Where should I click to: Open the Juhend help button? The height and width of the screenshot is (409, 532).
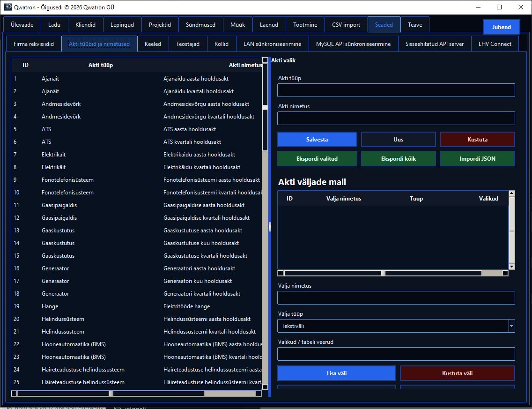click(501, 27)
